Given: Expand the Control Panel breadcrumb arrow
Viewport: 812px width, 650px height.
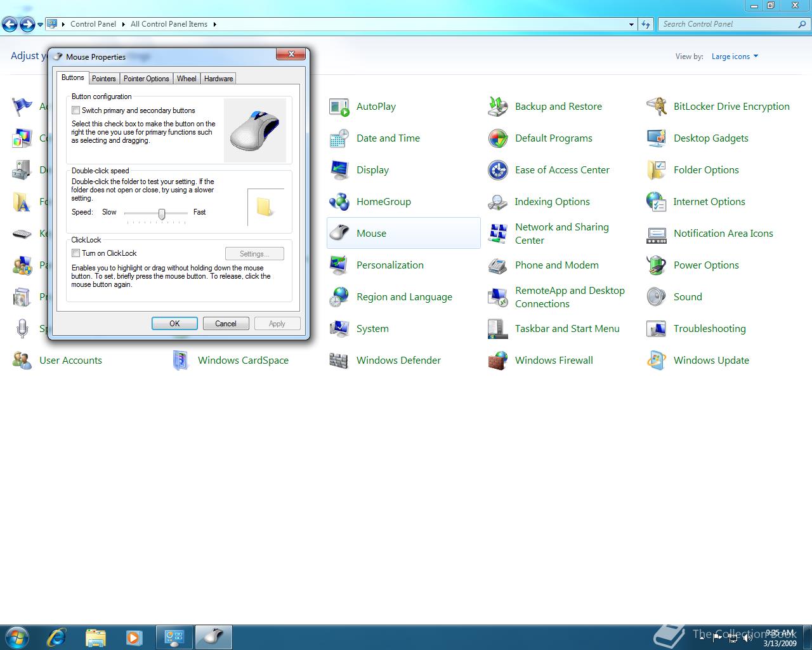Looking at the screenshot, I should [123, 24].
